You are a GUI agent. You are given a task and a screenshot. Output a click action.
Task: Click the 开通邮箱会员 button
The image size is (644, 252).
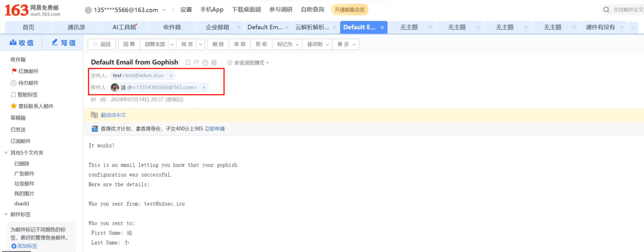[349, 10]
